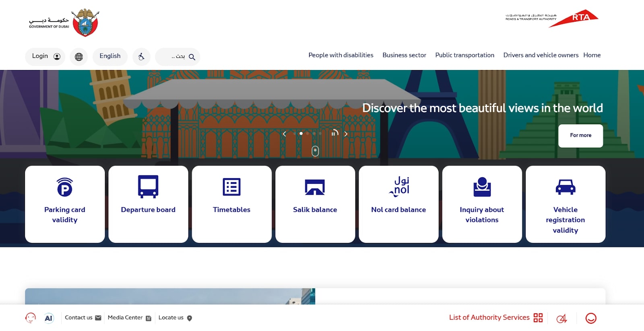Click the Government of Dubai emblem
Viewport: 644px width, 331px height.
pyautogui.click(x=85, y=23)
